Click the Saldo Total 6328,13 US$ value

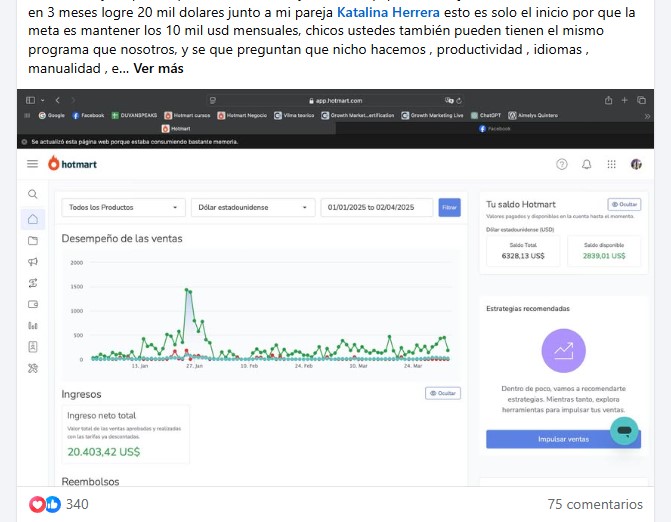pos(523,256)
